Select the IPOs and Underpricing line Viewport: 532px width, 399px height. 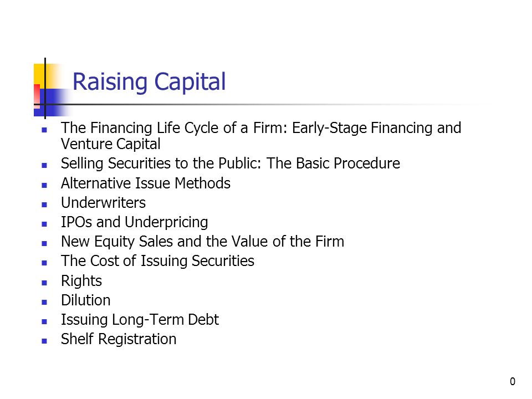click(134, 223)
